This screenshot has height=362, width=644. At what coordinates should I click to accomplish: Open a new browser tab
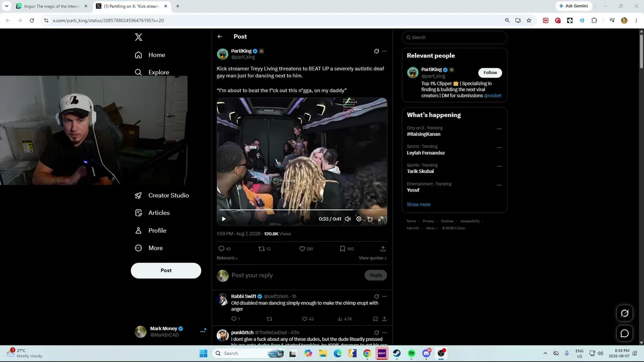coord(178,6)
